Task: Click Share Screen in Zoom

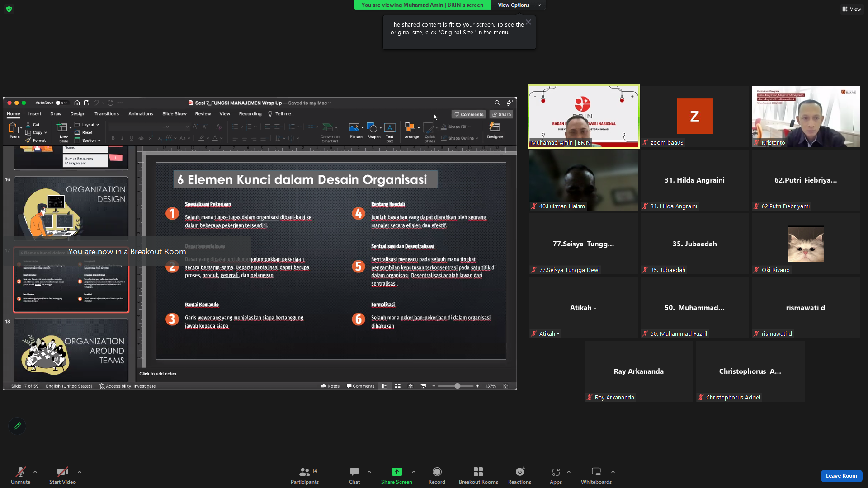Action: click(396, 476)
